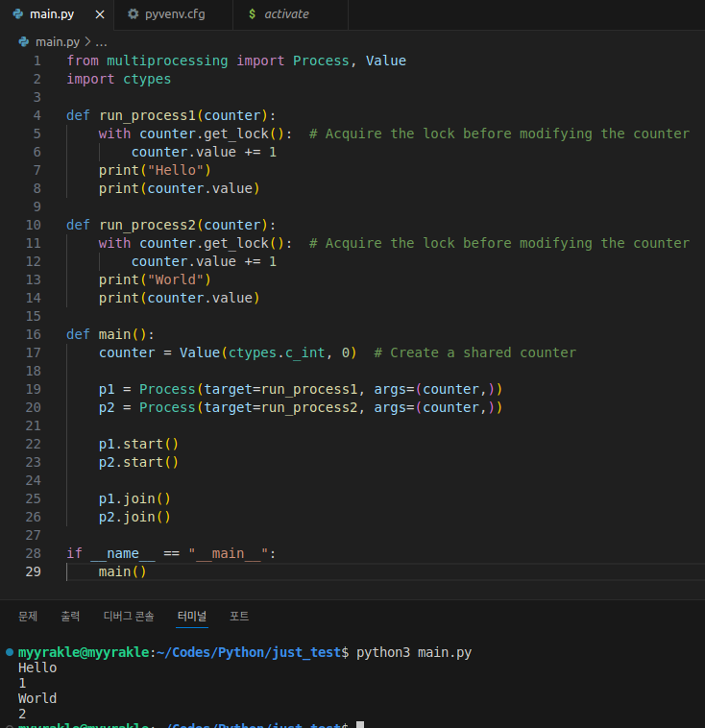The image size is (705, 728).
Task: Open the activate file tab
Action: tap(286, 14)
